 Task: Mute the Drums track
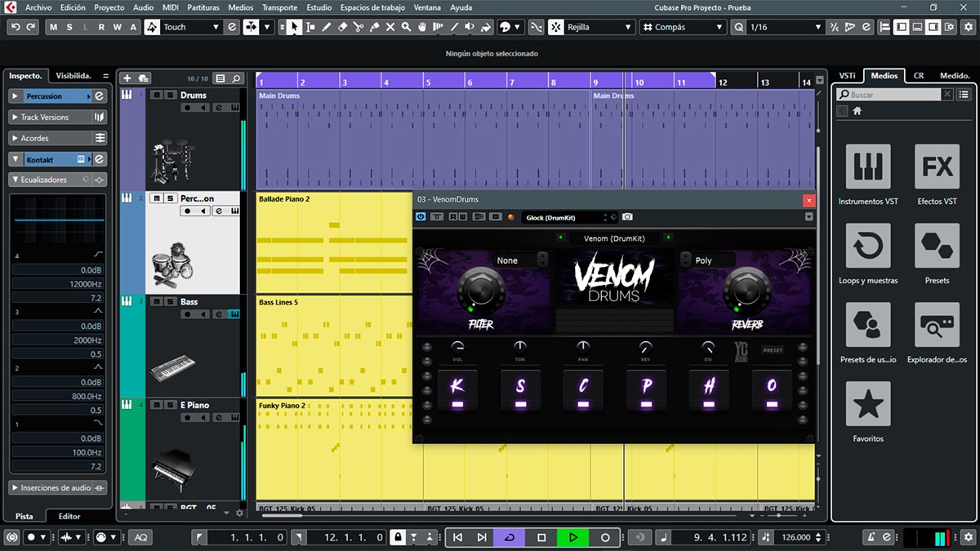click(156, 95)
